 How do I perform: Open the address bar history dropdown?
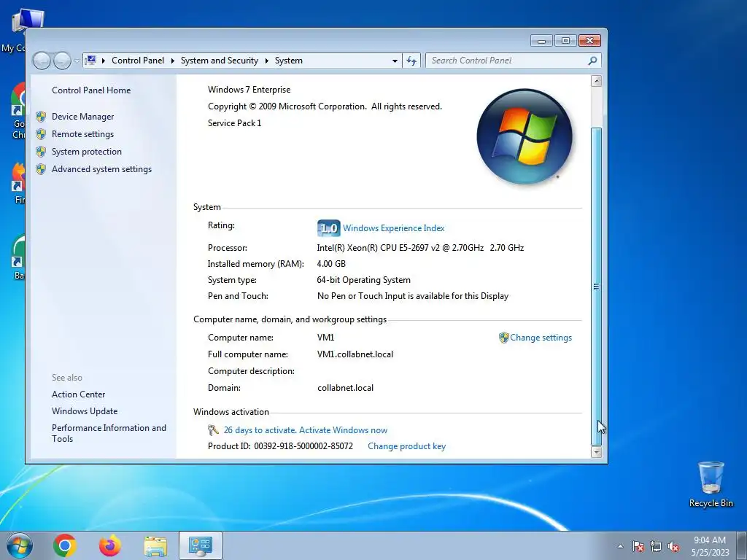click(x=395, y=61)
